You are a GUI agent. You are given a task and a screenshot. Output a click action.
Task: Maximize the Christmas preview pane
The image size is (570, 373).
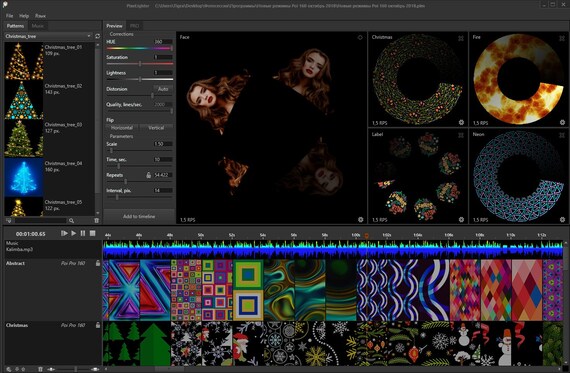coord(461,38)
